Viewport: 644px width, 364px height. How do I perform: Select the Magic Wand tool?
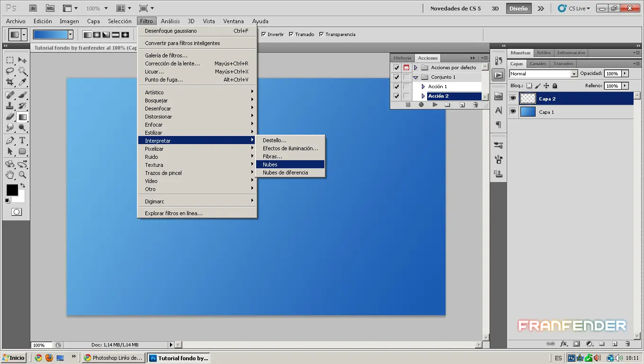(22, 71)
